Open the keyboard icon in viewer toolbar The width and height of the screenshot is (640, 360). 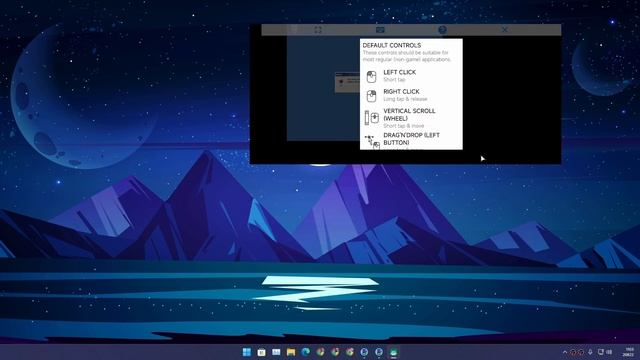(x=380, y=30)
